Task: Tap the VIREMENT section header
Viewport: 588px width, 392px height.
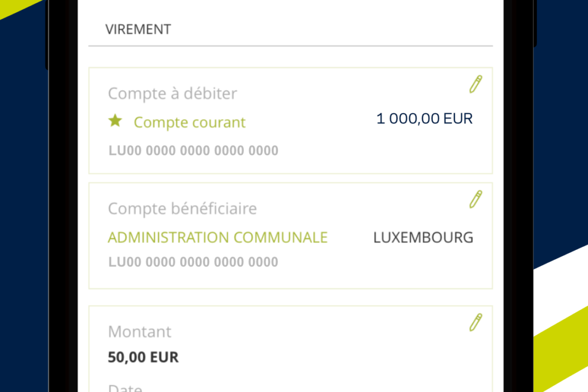Action: [x=138, y=30]
